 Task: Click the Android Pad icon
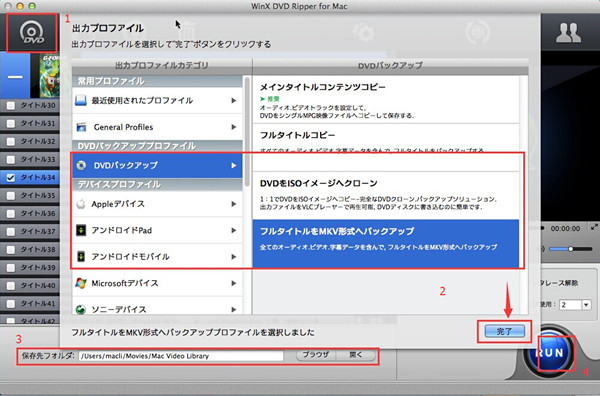(x=81, y=230)
